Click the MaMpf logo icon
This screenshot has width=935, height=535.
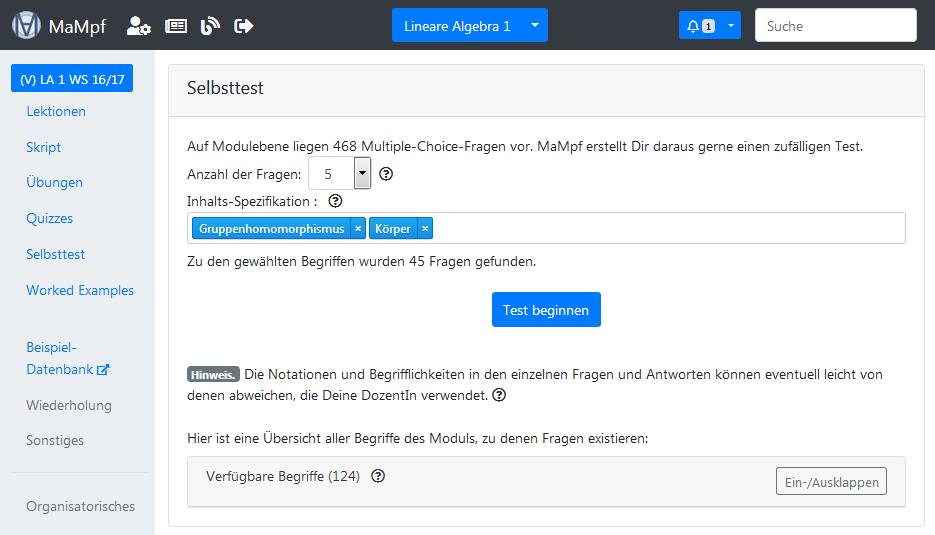tap(26, 26)
